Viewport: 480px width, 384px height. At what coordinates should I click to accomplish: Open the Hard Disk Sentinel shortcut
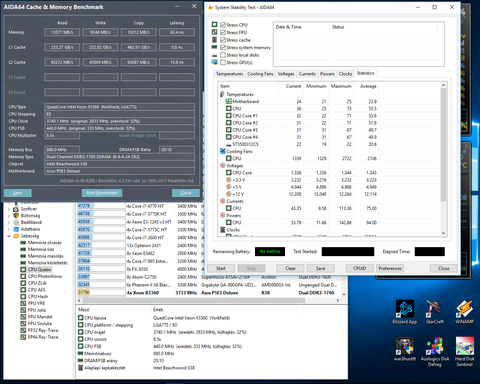click(x=465, y=351)
